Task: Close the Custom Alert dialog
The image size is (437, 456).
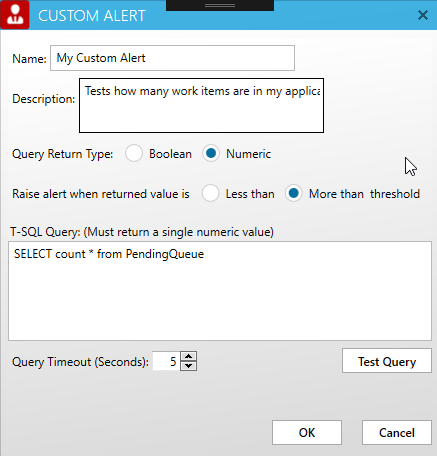Action: [x=423, y=15]
